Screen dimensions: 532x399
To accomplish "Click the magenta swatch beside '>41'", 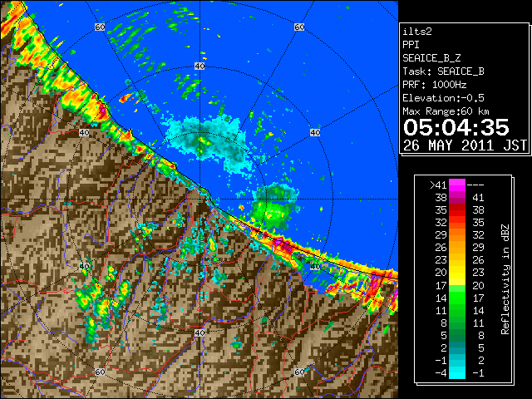I will (457, 185).
